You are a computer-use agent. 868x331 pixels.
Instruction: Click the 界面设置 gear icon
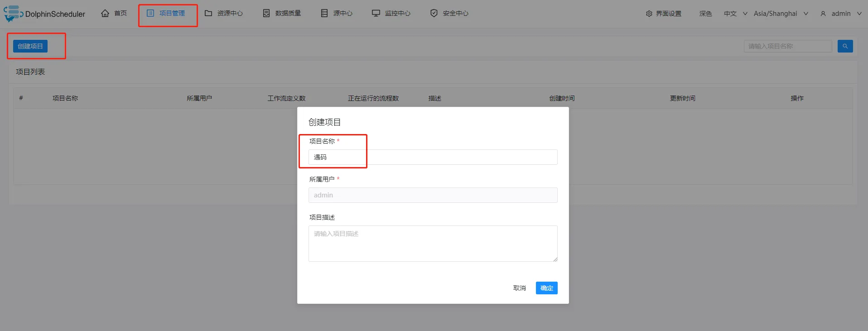[649, 14]
